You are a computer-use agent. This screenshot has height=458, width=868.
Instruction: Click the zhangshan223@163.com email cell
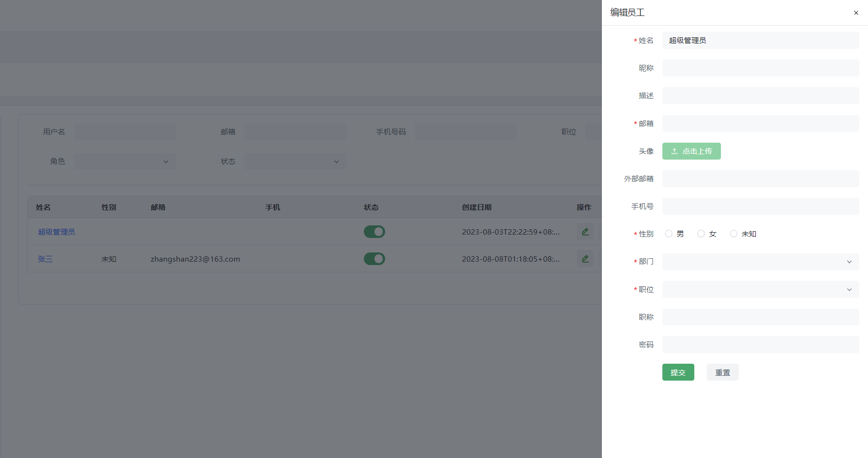coord(195,259)
